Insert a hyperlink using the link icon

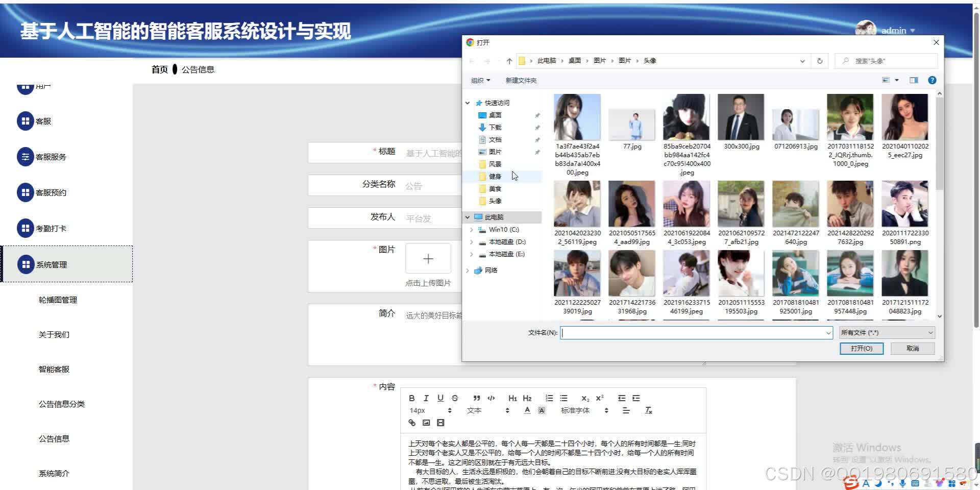[412, 423]
